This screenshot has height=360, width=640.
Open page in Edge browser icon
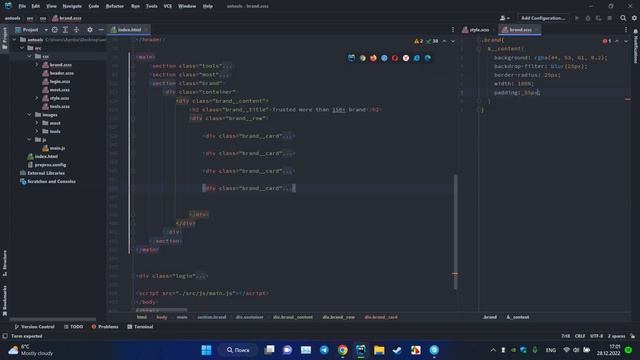(x=428, y=58)
